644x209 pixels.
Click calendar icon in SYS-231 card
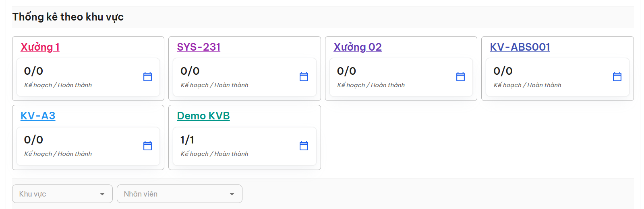pyautogui.click(x=304, y=77)
